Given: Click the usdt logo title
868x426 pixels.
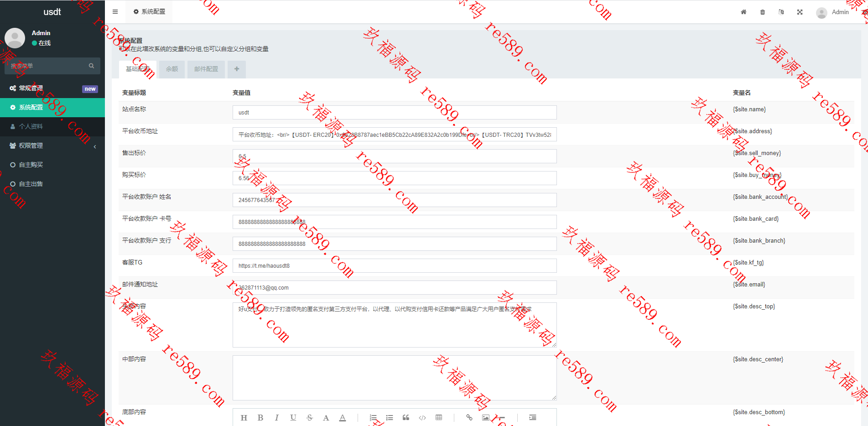Looking at the screenshot, I should 52,12.
